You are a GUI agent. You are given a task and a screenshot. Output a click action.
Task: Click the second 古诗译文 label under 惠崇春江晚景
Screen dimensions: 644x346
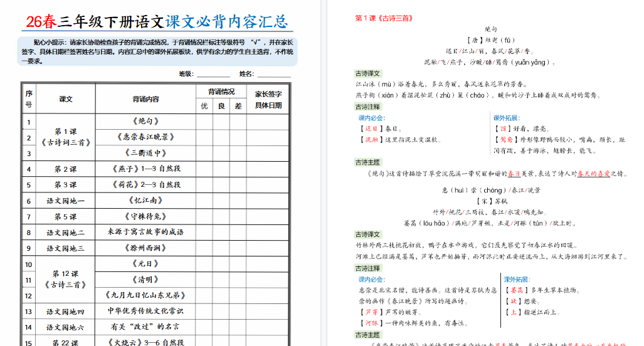click(367, 234)
